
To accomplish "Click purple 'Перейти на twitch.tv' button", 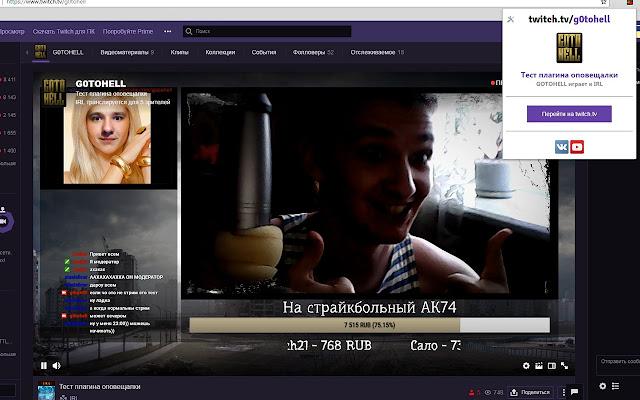I will pos(569,114).
